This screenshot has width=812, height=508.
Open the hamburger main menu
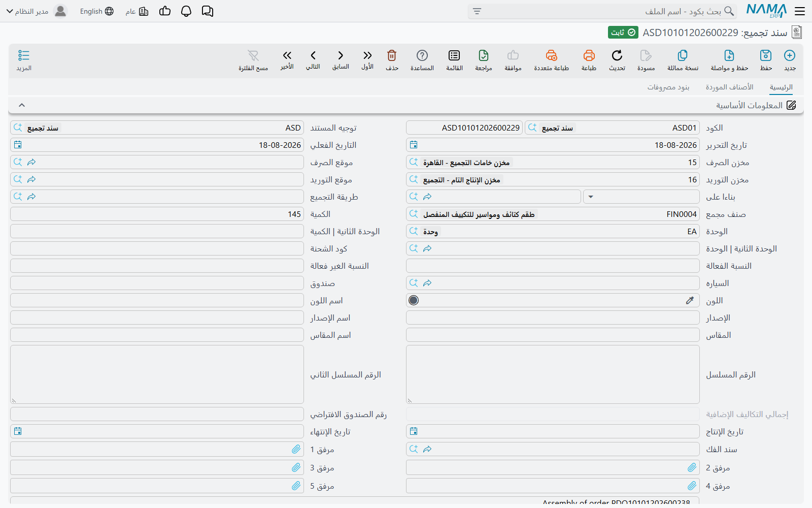pyautogui.click(x=800, y=11)
